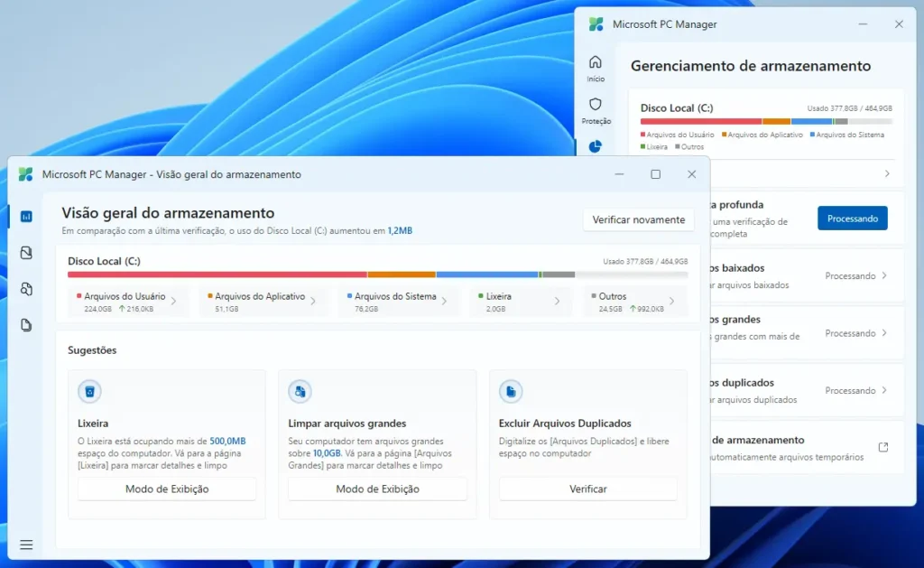Open the hamburger menu at sidebar bottom

25,545
